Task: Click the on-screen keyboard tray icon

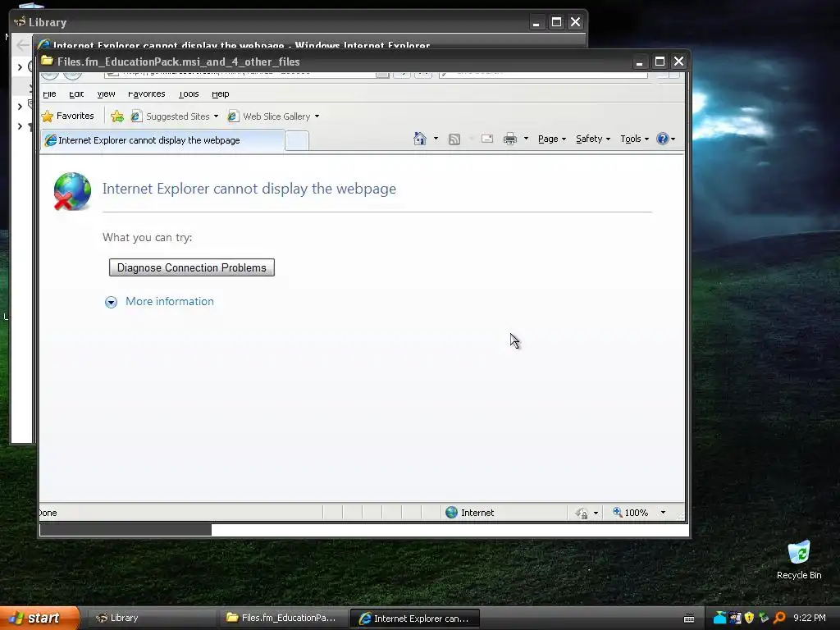Action: pos(689,619)
